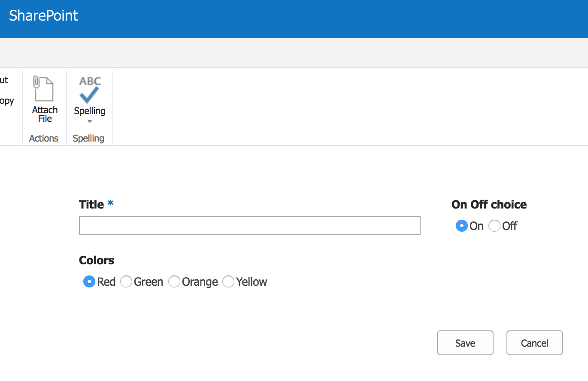Choose the Red color option
Screen dimensions: 588x381
click(89, 281)
